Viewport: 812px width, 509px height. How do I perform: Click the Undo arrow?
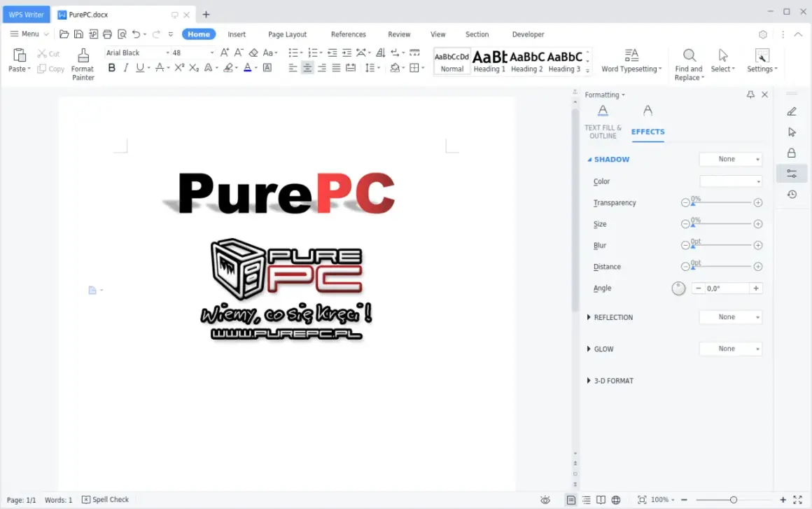[x=136, y=34]
